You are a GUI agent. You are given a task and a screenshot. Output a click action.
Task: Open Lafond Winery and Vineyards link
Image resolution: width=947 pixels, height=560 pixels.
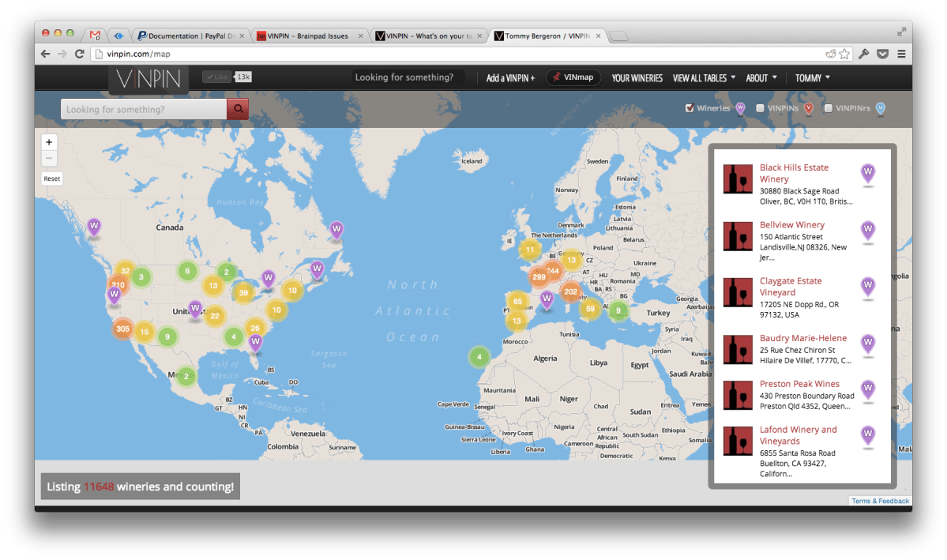tap(798, 435)
